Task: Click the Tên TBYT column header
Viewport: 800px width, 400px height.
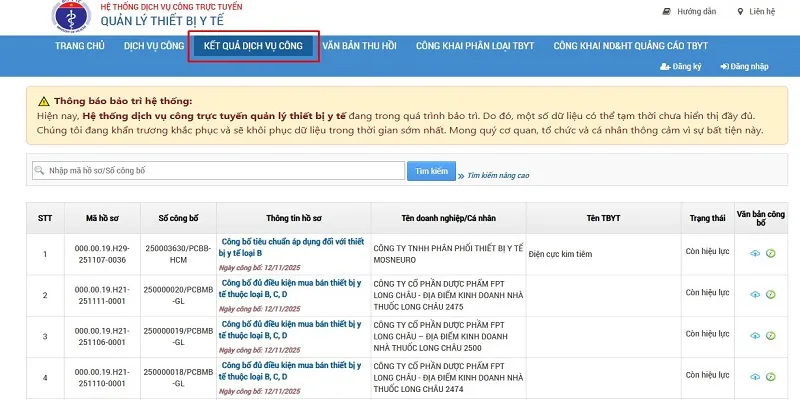Action: pyautogui.click(x=604, y=218)
